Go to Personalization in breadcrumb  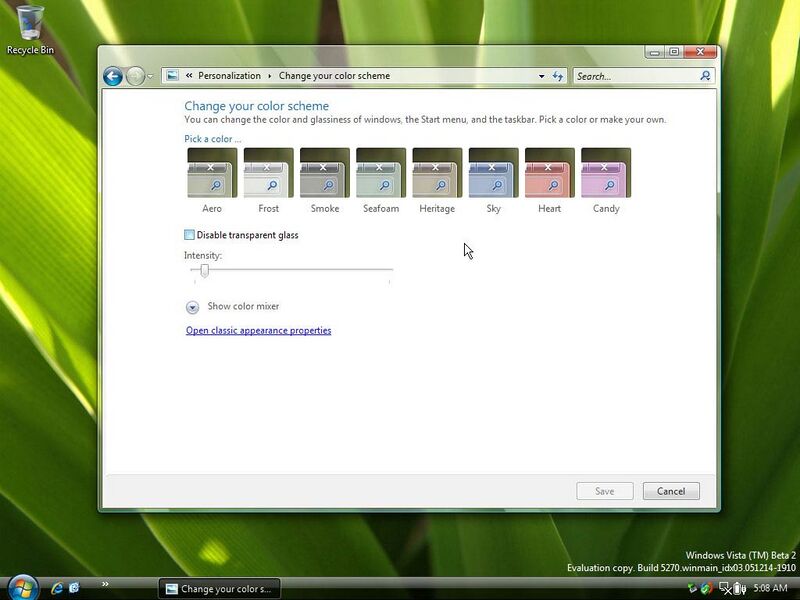[229, 76]
